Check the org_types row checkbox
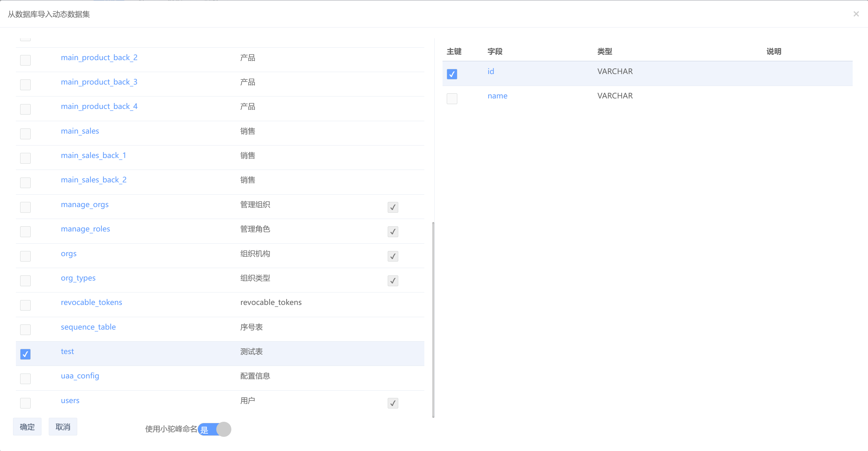Screen dimensions: 868x451 (25, 281)
